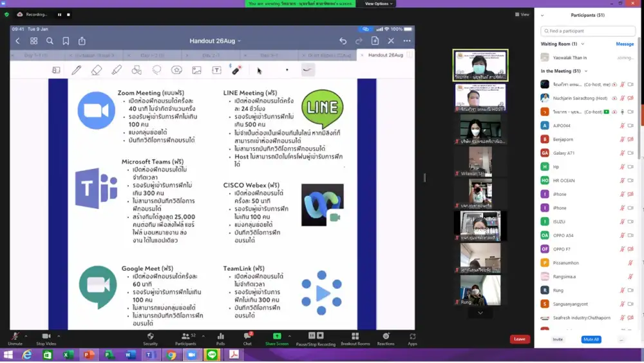Open the Security shield icon
This screenshot has height=363, width=644.
pos(150,338)
